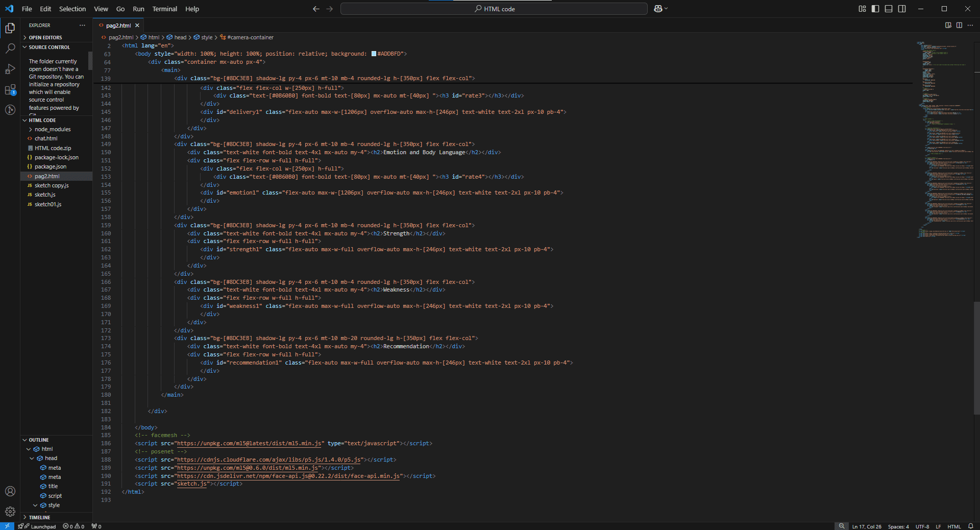Click Ln 17, Col 26 in status bar
Screen dimensions: 980x530
(867, 526)
